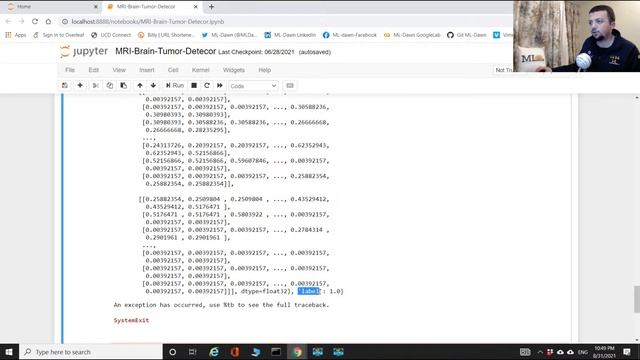This screenshot has height=360, width=640.
Task: Open the Help menu
Action: (x=264, y=70)
